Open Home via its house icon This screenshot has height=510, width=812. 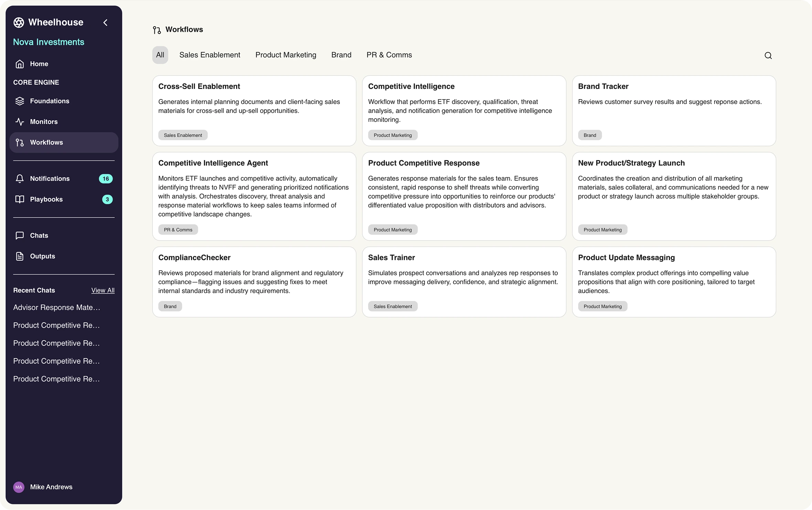[x=20, y=64]
